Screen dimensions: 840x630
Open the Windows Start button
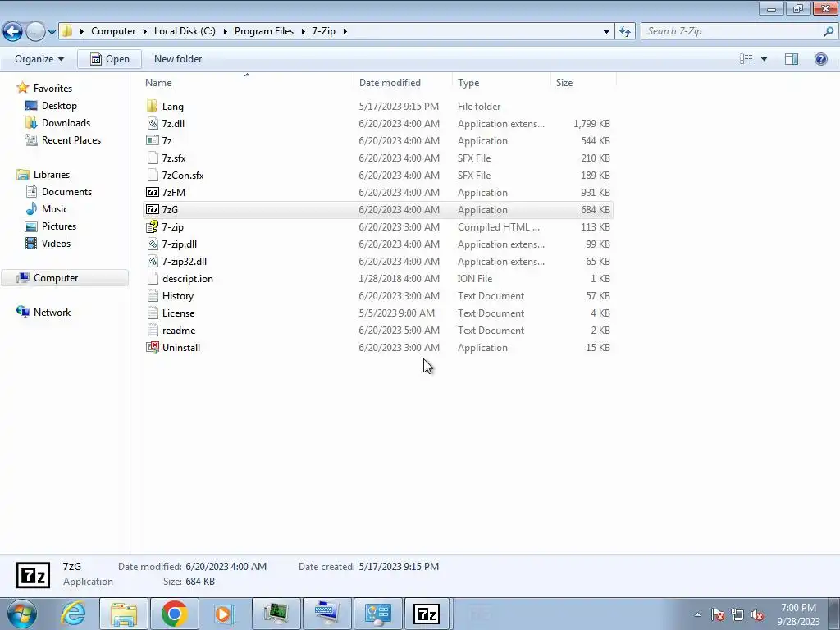21,614
